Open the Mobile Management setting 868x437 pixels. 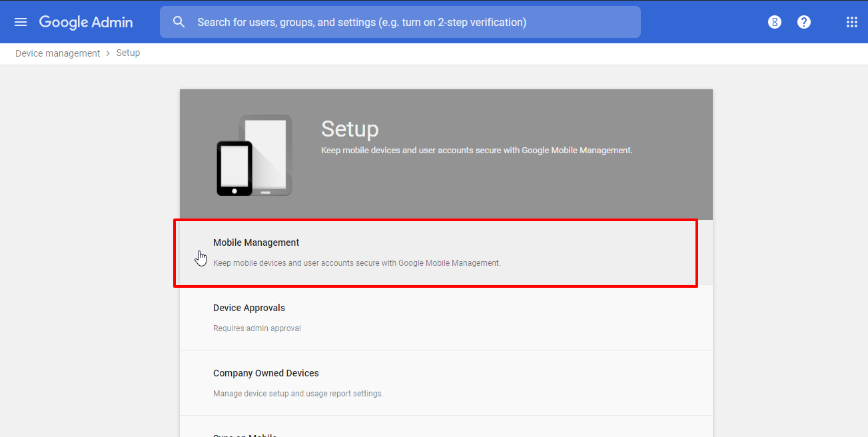pyautogui.click(x=446, y=252)
